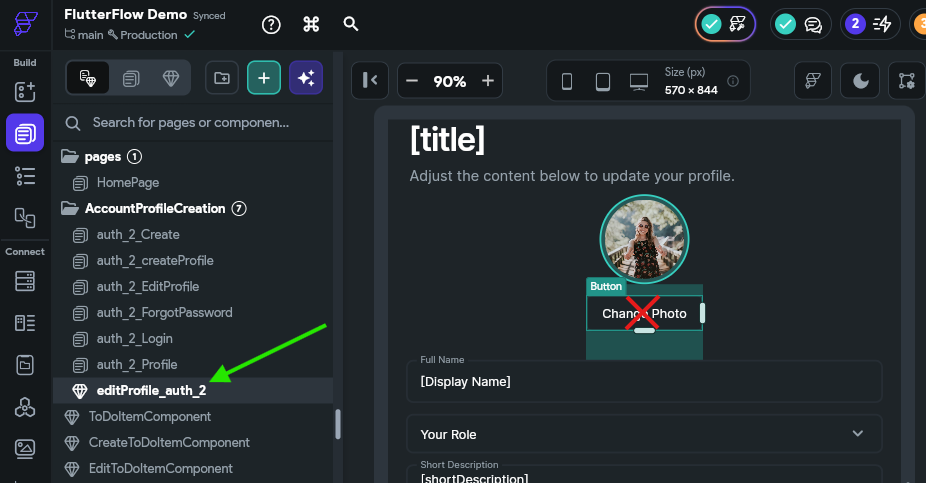Click the Change Photo button on canvas

[x=644, y=314]
